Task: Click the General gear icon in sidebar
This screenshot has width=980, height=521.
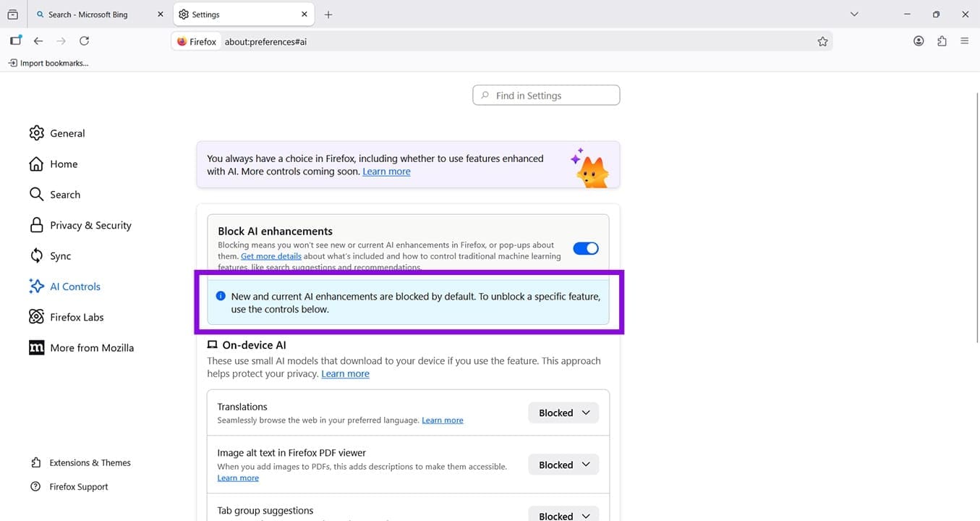Action: pos(36,133)
